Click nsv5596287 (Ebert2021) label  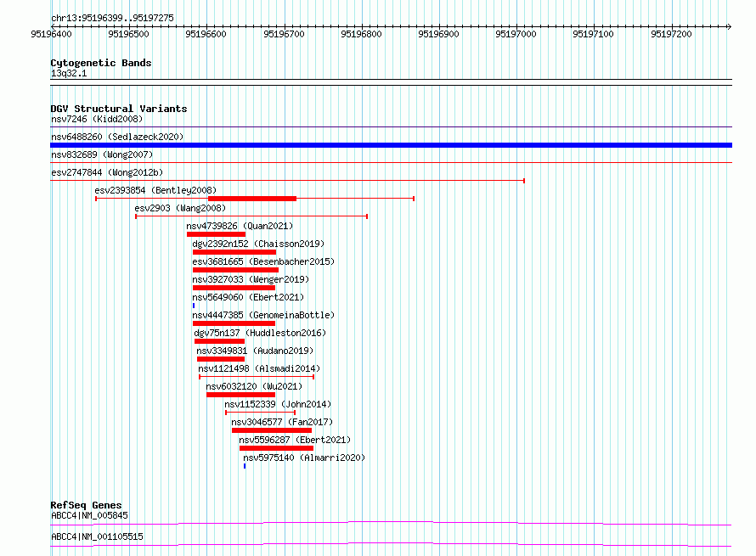tap(295, 440)
